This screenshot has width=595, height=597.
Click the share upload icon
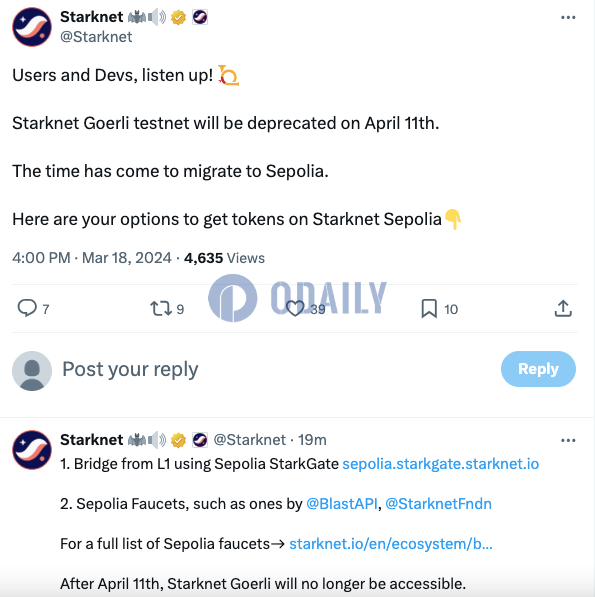click(563, 308)
